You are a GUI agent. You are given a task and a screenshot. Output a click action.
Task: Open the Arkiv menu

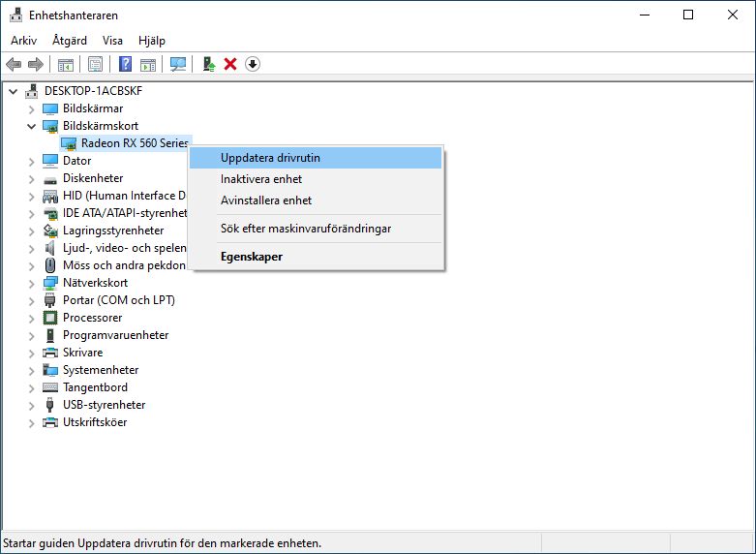pyautogui.click(x=23, y=41)
